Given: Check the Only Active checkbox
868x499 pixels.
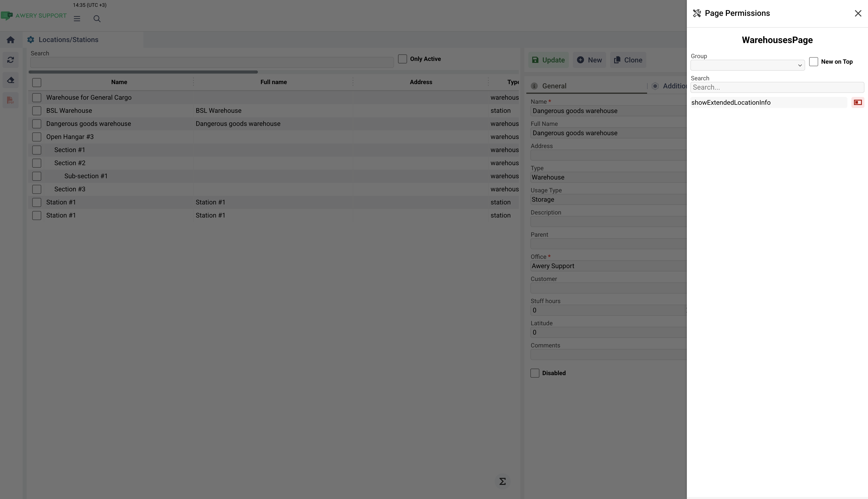Looking at the screenshot, I should 402,59.
